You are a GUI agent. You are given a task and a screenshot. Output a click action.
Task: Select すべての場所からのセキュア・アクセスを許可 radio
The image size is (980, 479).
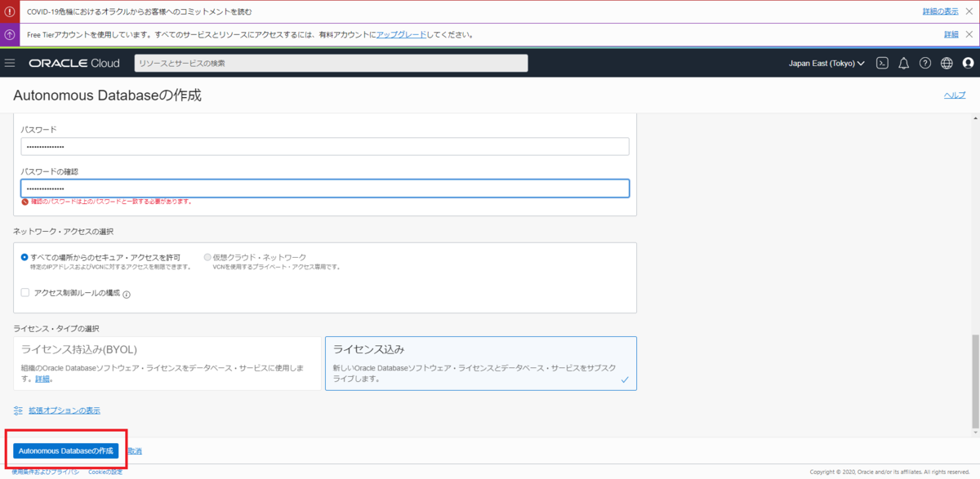(25, 257)
